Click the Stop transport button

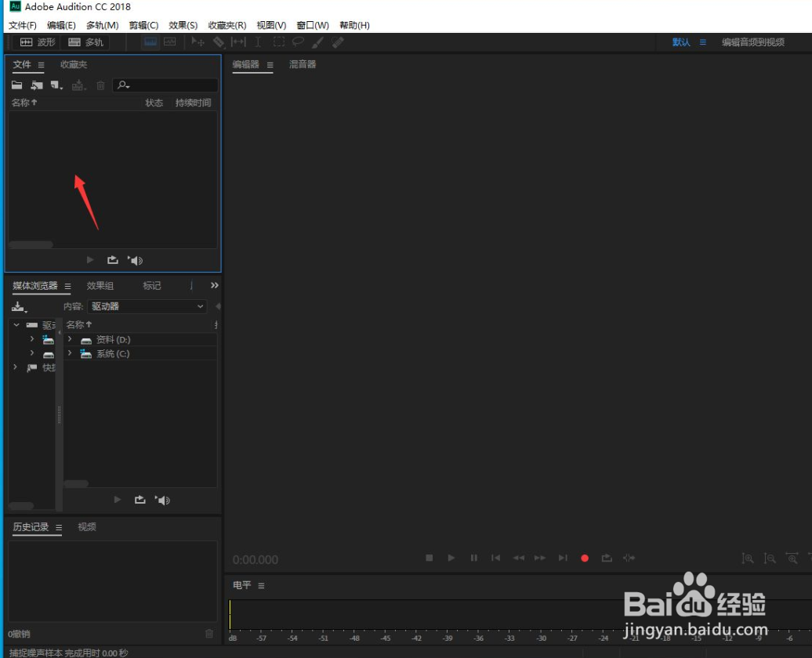429,558
